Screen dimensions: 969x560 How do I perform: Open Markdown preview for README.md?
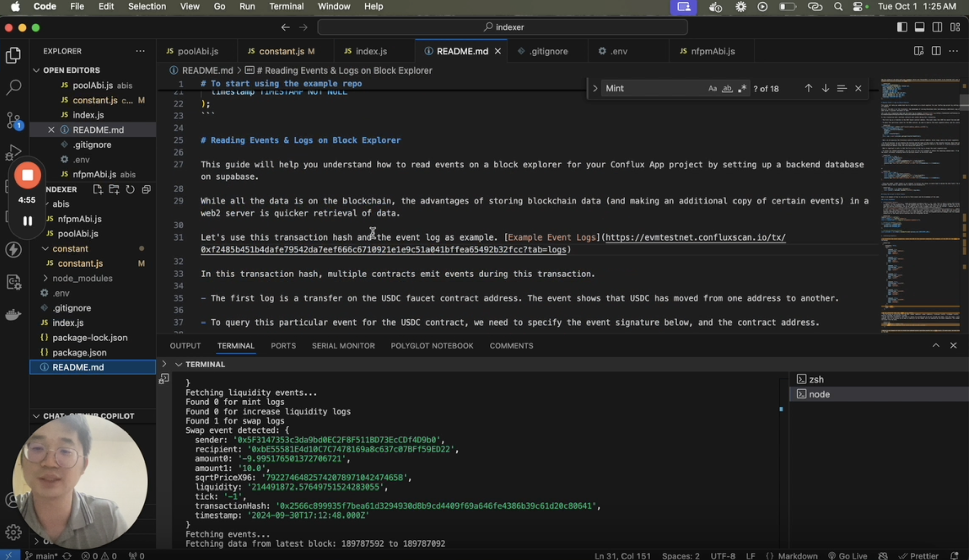pos(919,51)
